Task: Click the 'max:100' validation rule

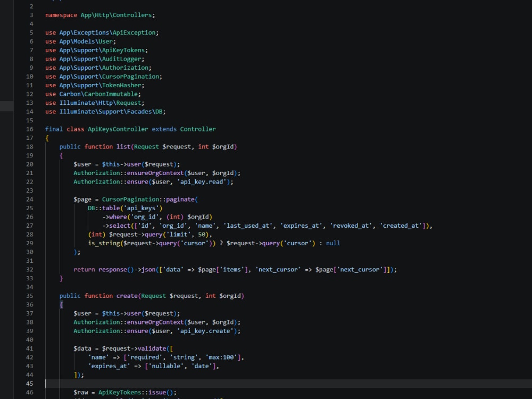Action: pos(221,358)
